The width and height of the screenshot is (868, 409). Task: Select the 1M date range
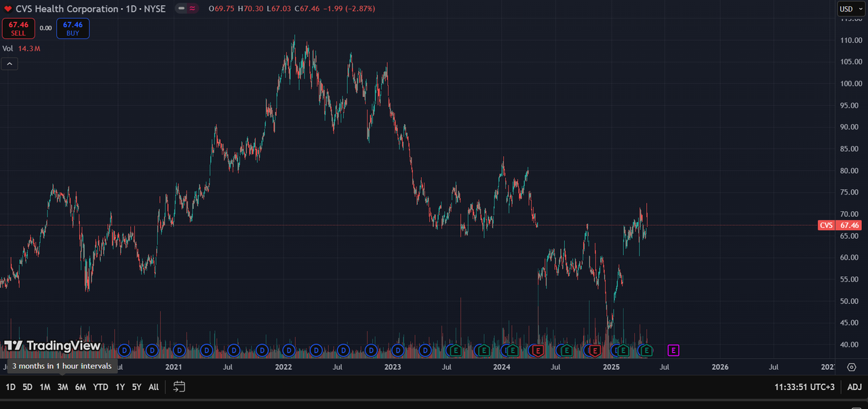tap(45, 387)
